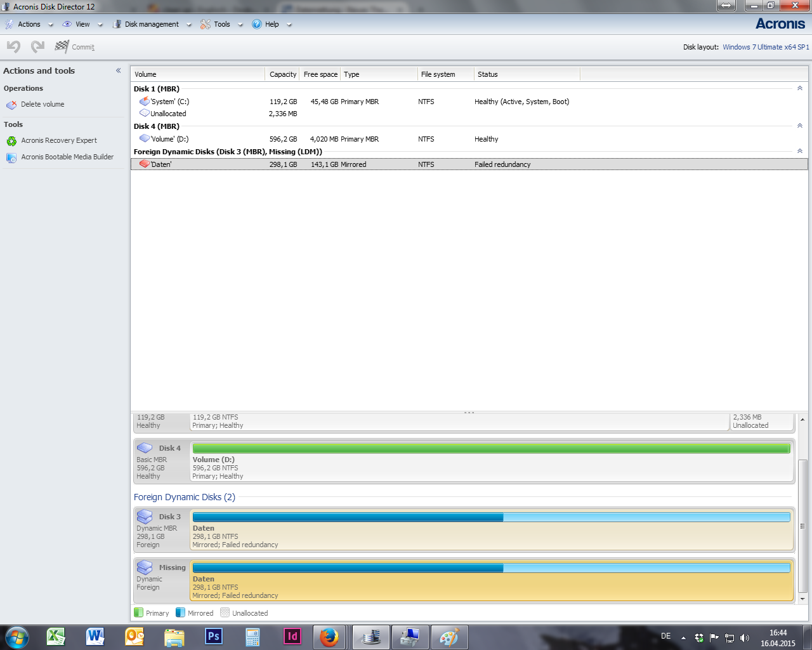
Task: Click the 'Volume' (D:) drive icon
Action: (x=144, y=139)
